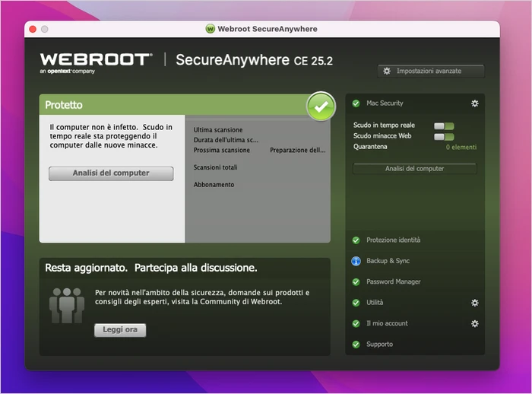The width and height of the screenshot is (532, 394).
Task: Click the green check icon beside Password Manager
Action: tap(356, 282)
